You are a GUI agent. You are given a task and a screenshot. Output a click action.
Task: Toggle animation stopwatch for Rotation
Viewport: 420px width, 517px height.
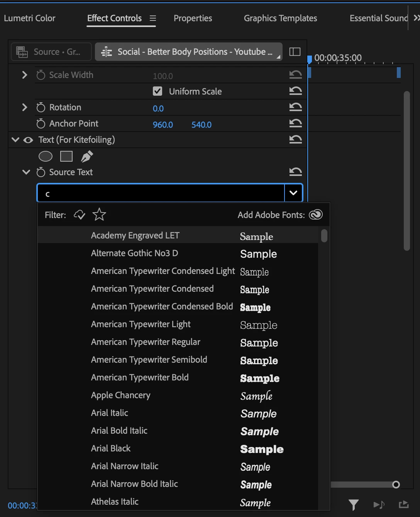(x=41, y=107)
